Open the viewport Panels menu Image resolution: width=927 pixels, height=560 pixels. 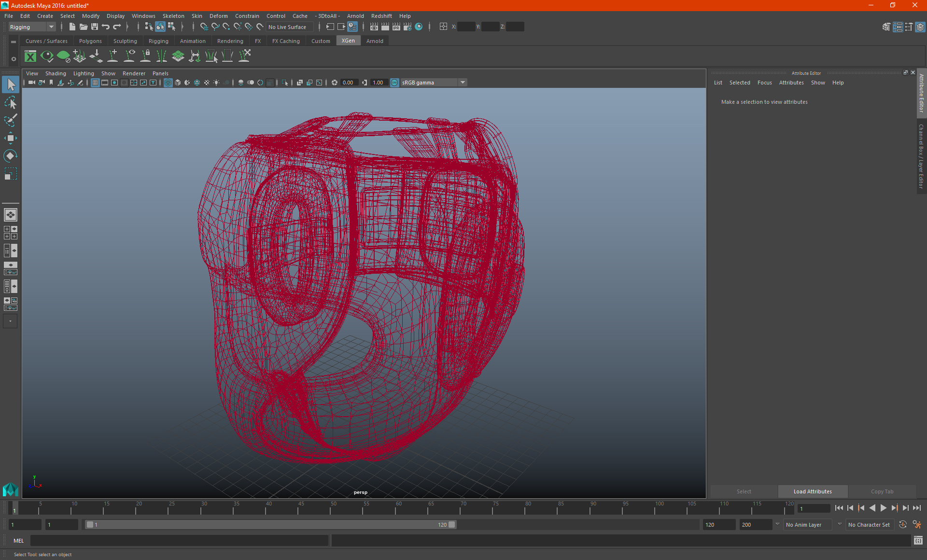point(160,73)
